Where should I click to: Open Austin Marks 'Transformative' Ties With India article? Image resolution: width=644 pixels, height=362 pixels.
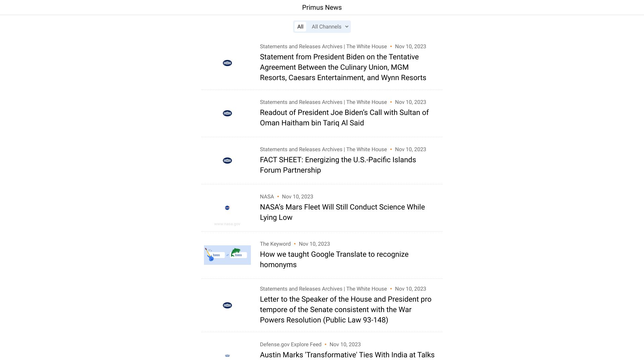(x=347, y=355)
